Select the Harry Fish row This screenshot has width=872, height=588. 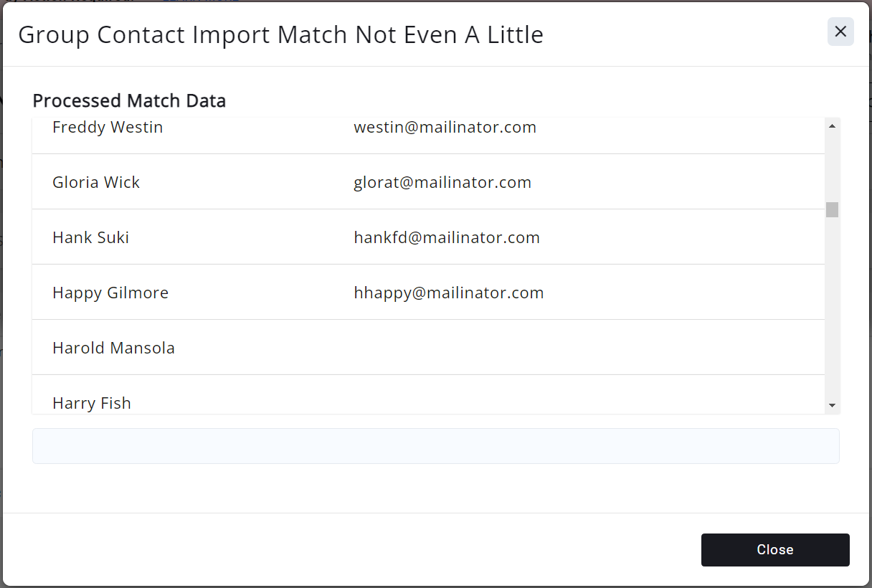coord(92,403)
